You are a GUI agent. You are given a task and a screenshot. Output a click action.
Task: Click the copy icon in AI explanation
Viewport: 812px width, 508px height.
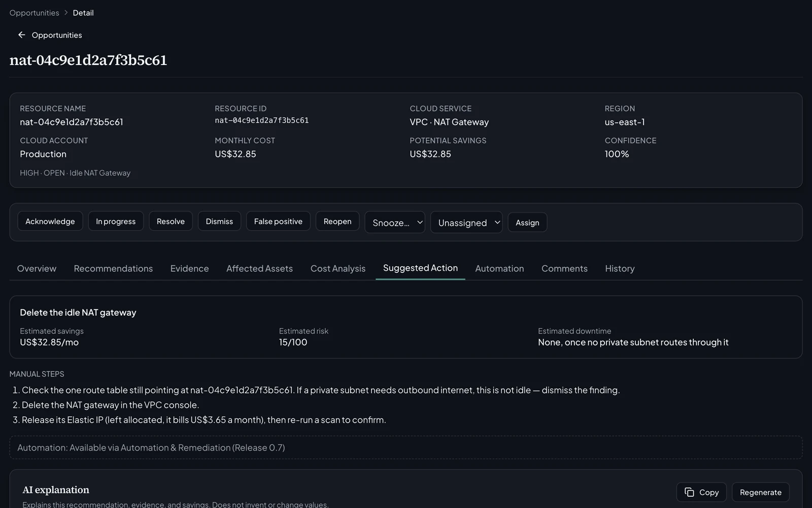(x=689, y=492)
